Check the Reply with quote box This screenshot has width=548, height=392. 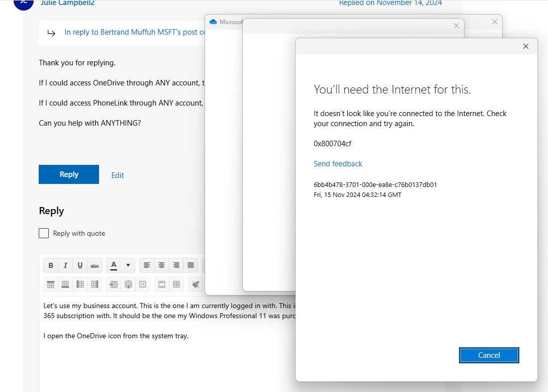tap(44, 233)
